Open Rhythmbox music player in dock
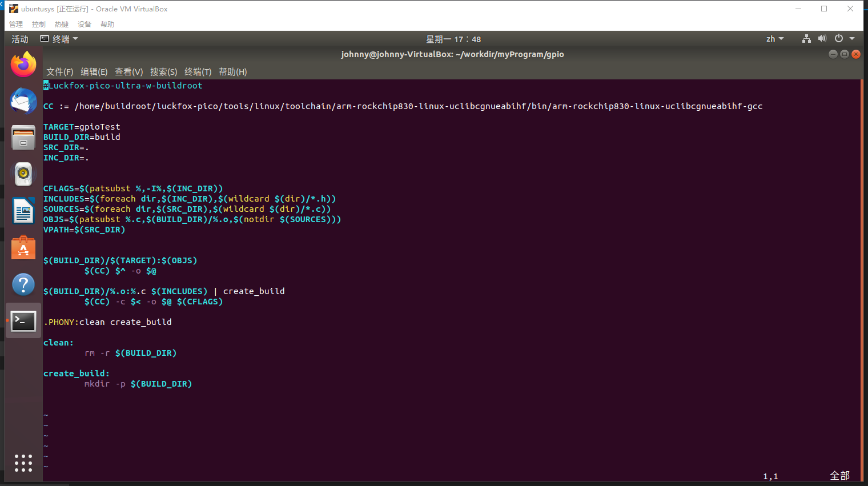The height and width of the screenshot is (486, 868). [23, 174]
